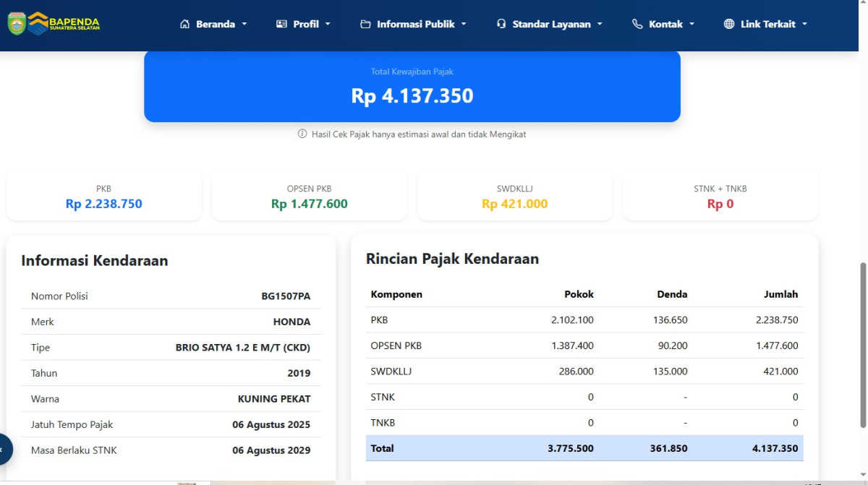Image resolution: width=868 pixels, height=485 pixels.
Task: Expand the caret arrow after Link Terkait
Action: (x=804, y=24)
